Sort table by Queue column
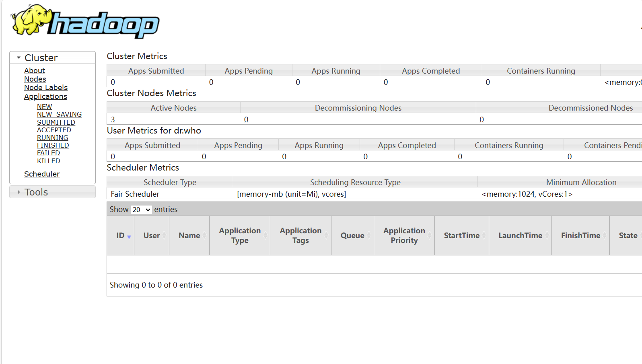Screen dimensions: 642x364 [x=352, y=236]
